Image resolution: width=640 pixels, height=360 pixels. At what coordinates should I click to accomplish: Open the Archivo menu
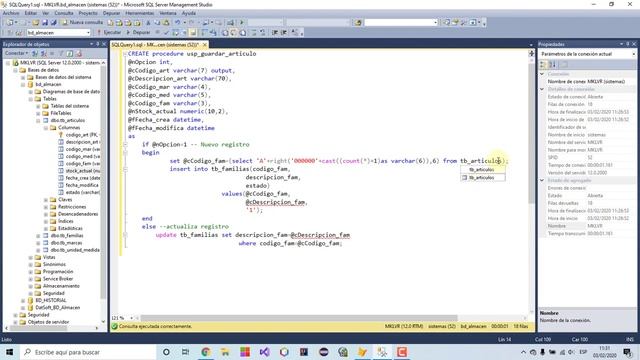pyautogui.click(x=11, y=13)
